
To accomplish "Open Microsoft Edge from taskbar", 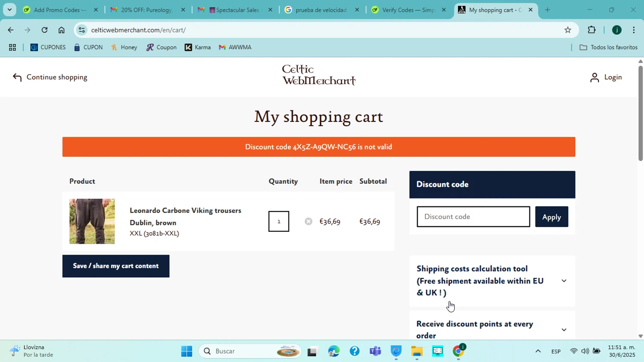I will point(334,352).
